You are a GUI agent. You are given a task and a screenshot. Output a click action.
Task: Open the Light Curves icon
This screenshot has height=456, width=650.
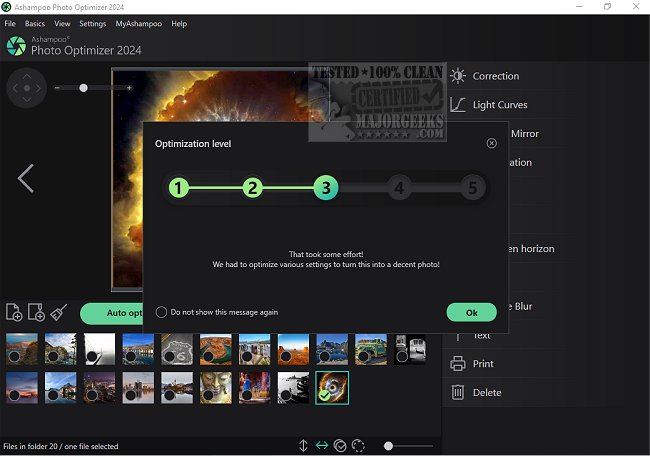[x=458, y=105]
